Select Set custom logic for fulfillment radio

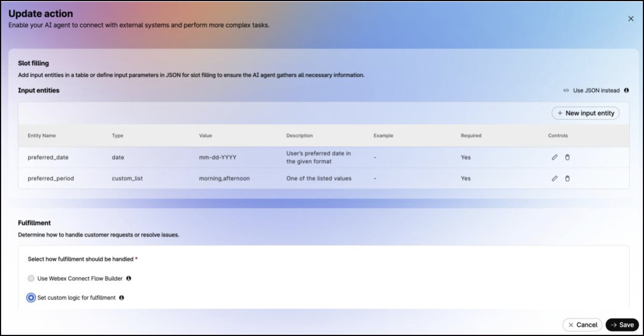31,298
